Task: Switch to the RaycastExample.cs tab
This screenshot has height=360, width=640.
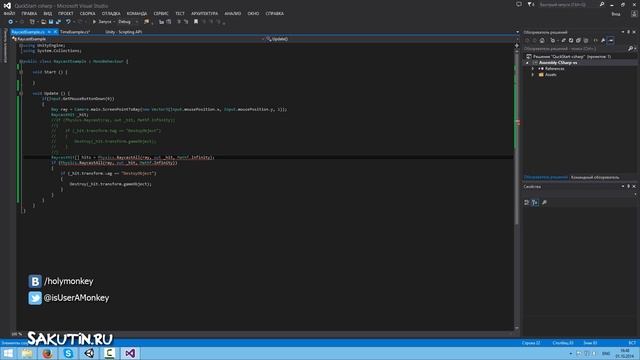Action: (28, 32)
